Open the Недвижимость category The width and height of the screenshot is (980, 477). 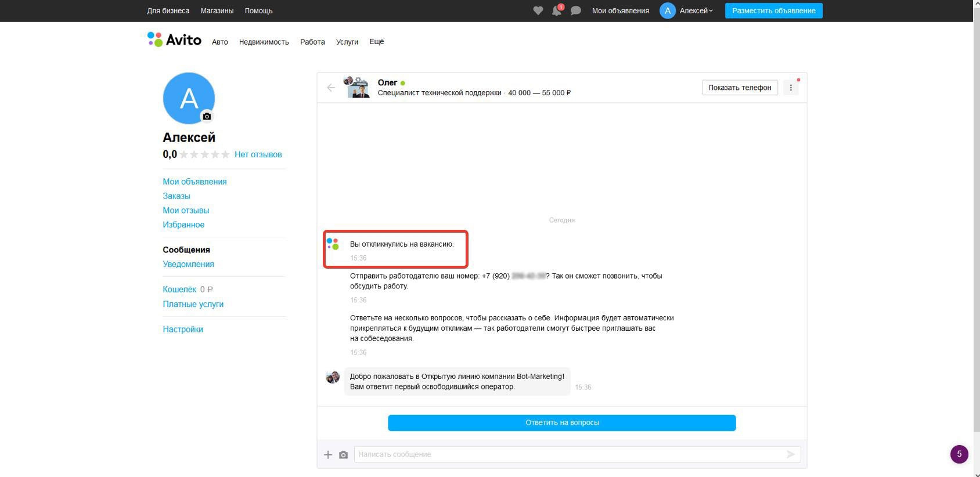264,42
